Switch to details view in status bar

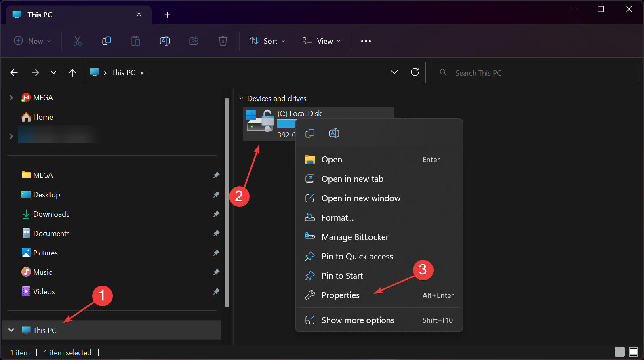(x=619, y=352)
